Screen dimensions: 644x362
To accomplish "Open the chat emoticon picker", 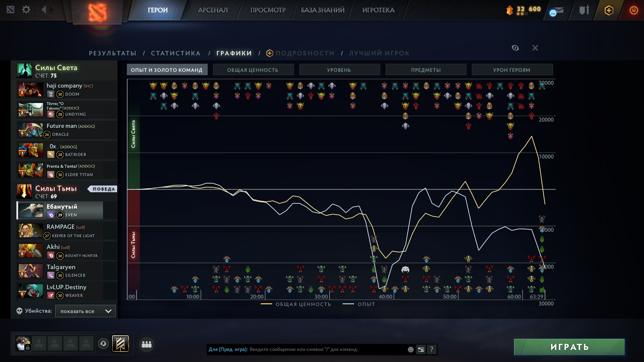I will coord(410,349).
